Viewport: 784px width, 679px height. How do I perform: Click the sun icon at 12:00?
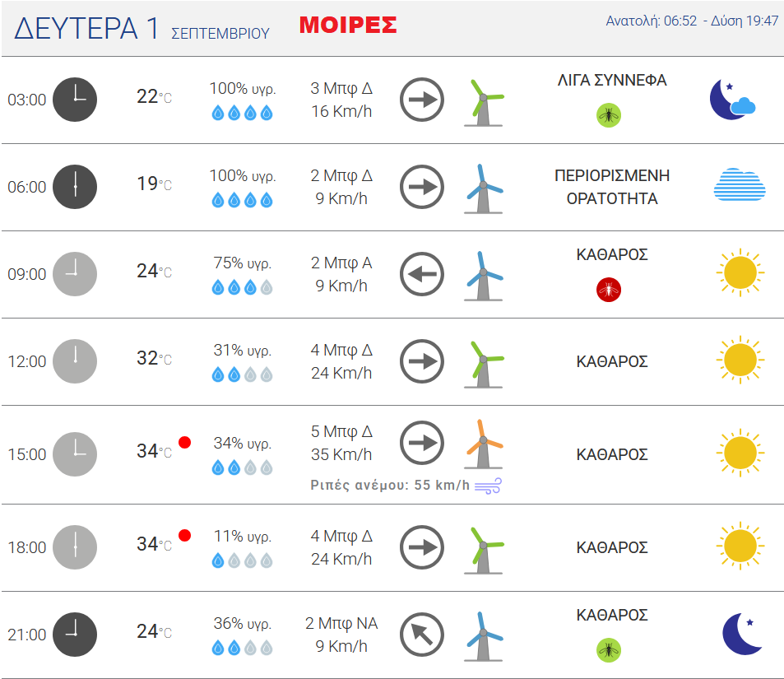click(x=740, y=360)
